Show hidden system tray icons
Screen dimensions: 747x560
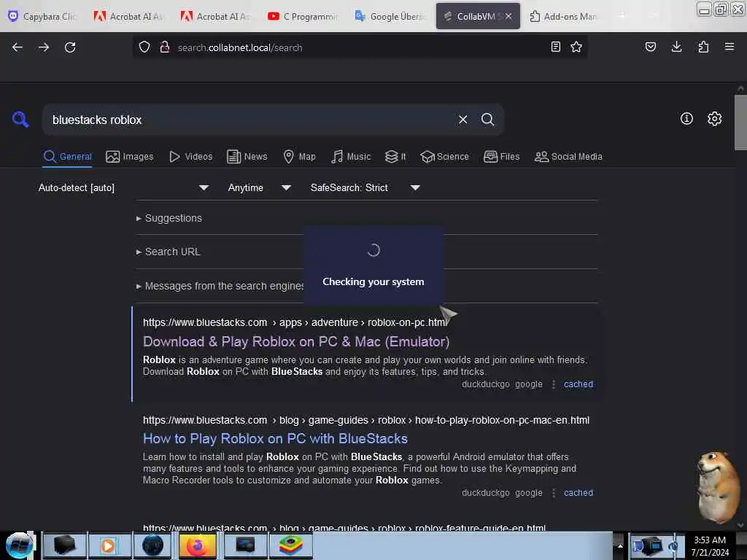620,545
